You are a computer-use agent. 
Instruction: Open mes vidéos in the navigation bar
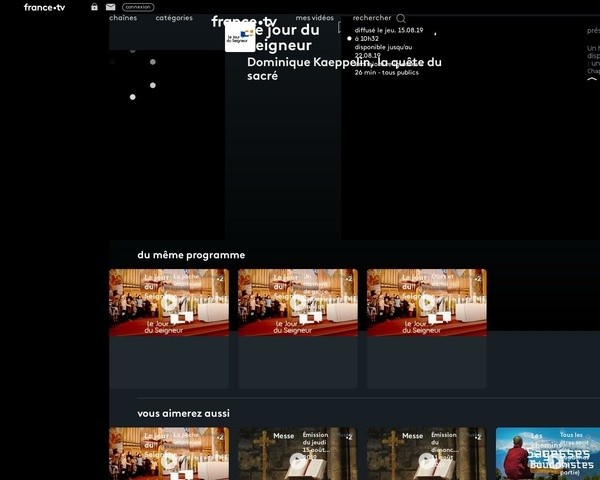[x=315, y=18]
